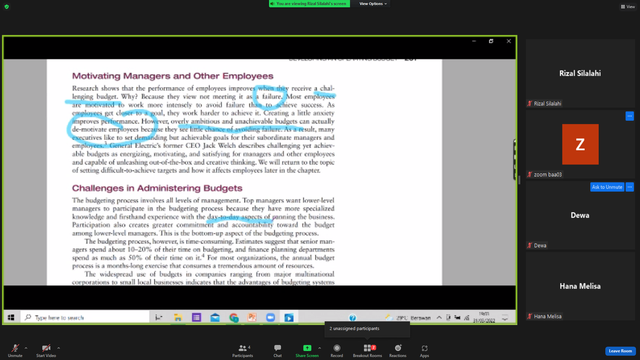This screenshot has height=360, width=640.
Task: Click the green encryption shield icon
Action: click(x=7, y=7)
